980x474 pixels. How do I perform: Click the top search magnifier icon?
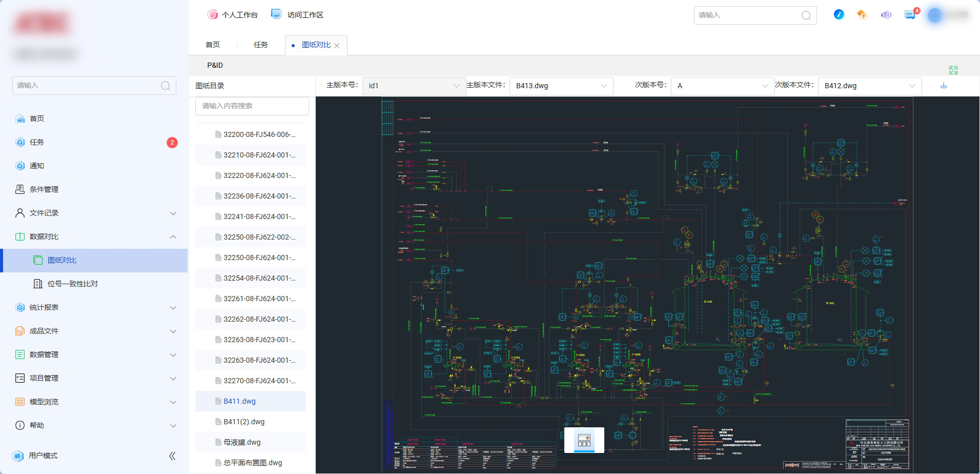coord(806,15)
